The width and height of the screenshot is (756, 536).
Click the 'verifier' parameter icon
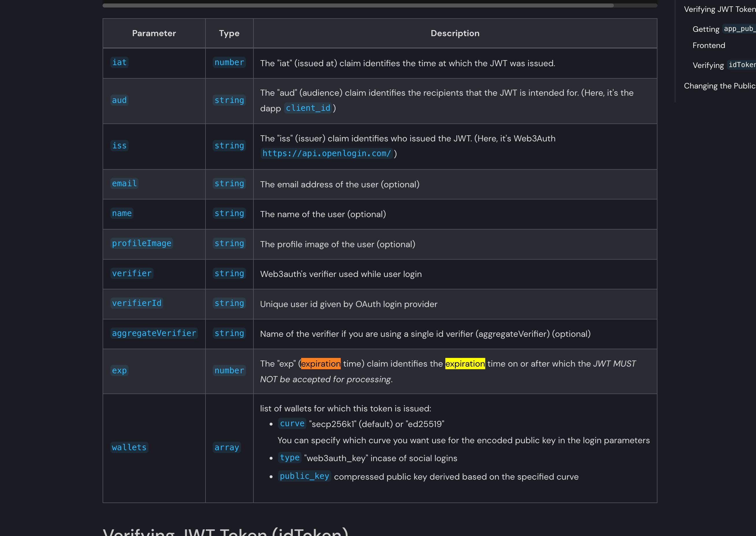(131, 273)
